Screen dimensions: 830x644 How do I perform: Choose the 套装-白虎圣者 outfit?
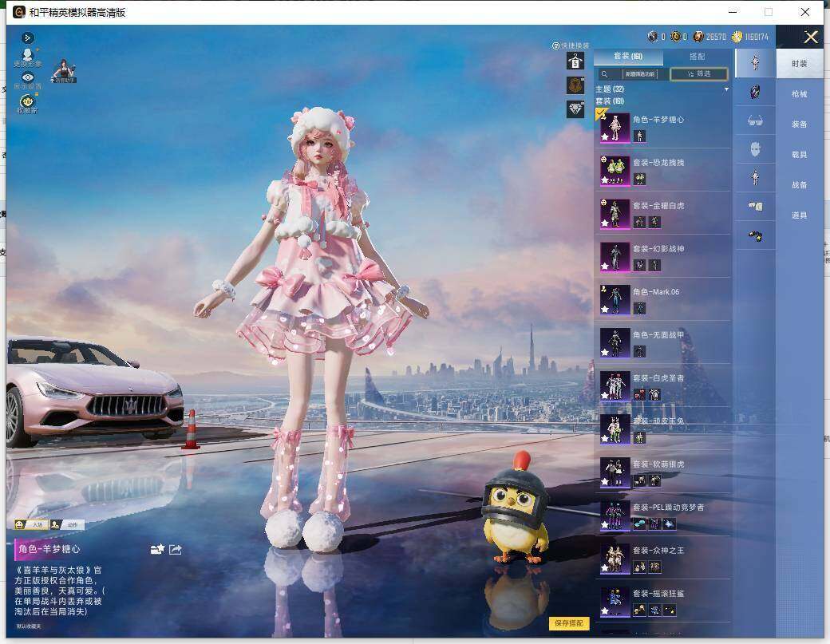point(662,385)
